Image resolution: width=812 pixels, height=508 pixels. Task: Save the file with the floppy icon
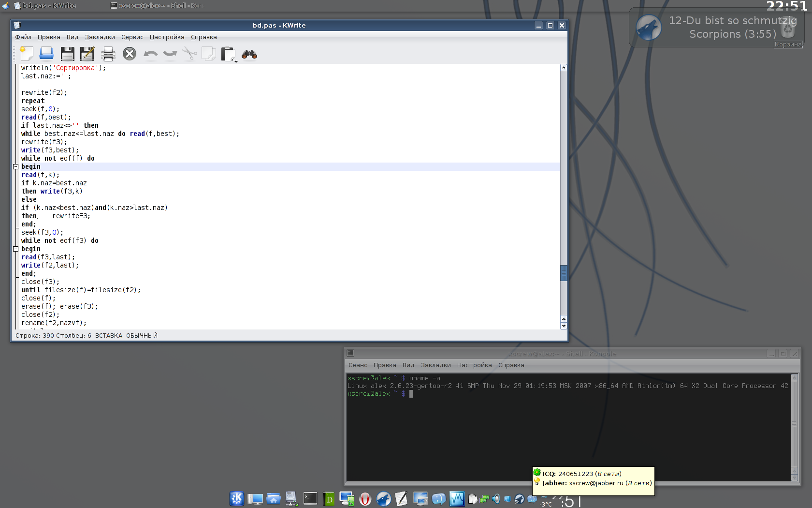(67, 54)
